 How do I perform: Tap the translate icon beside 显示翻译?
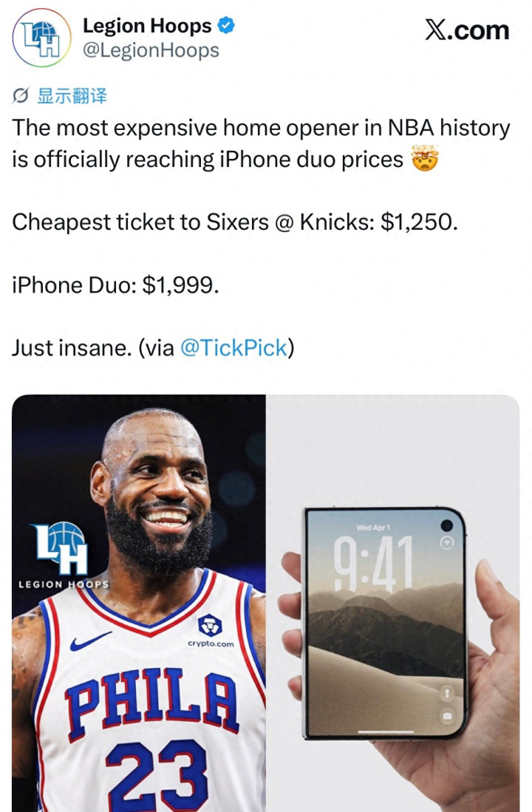point(21,96)
